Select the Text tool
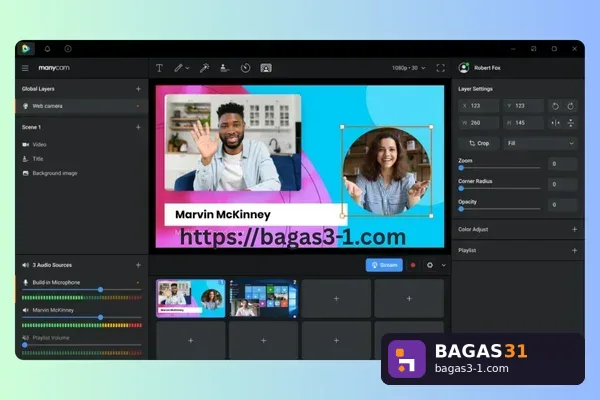This screenshot has width=600, height=400. coord(159,68)
